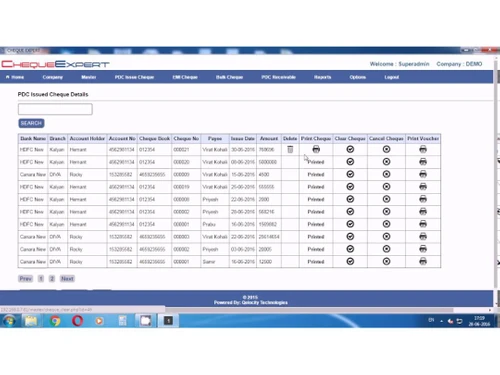Screen dimensions: 500x375
Task: Clear the HDFC cheque for amount 2000
Action: [350, 199]
